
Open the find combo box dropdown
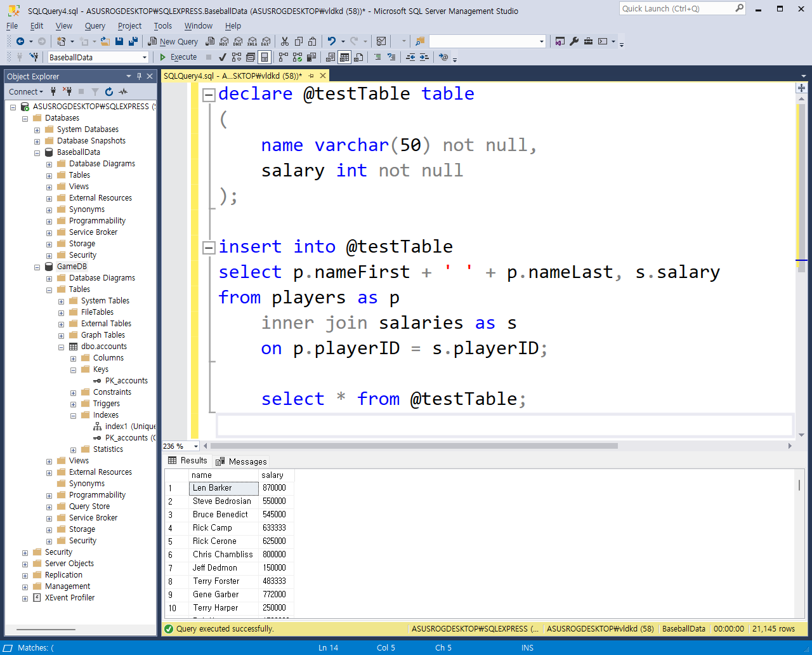pos(541,41)
